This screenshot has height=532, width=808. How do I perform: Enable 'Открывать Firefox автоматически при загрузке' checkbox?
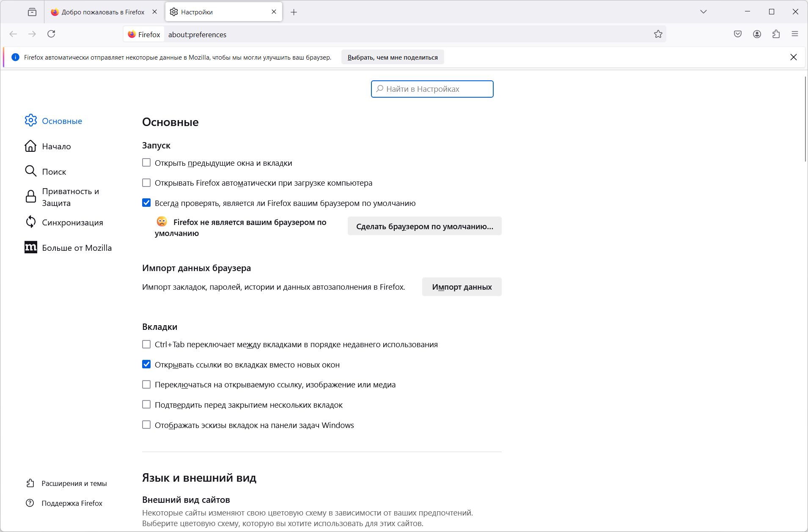coord(146,183)
